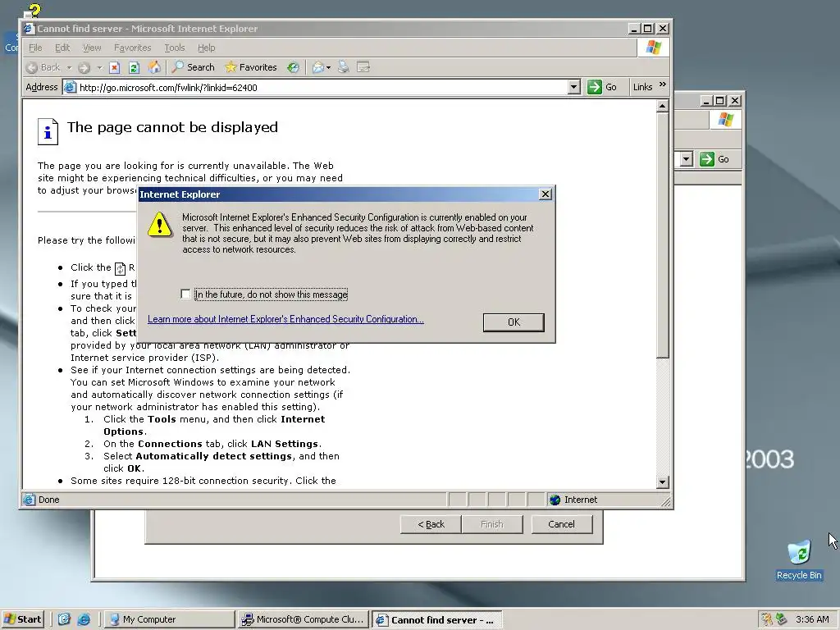
Task: Switch to My Computer taskbar item
Action: point(169,619)
